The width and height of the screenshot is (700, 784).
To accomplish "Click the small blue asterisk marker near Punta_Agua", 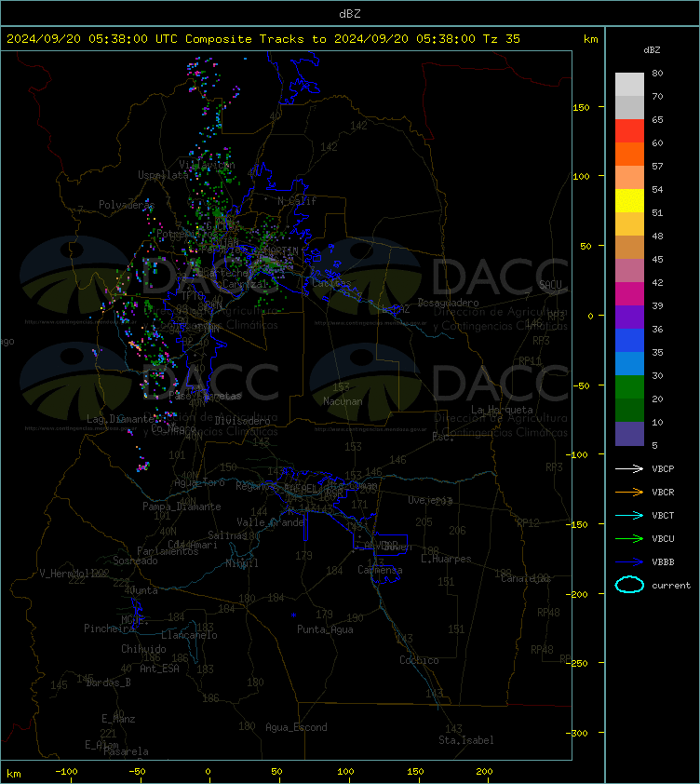I will 293,615.
